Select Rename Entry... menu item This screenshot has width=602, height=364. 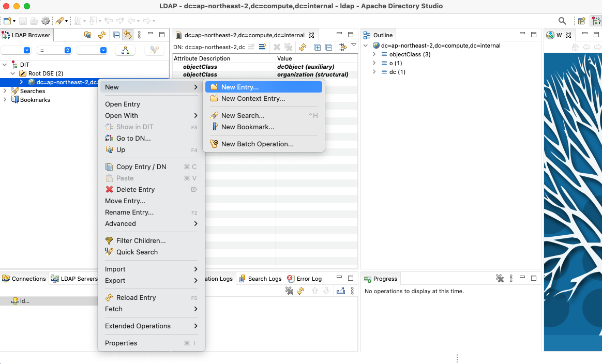point(151,213)
